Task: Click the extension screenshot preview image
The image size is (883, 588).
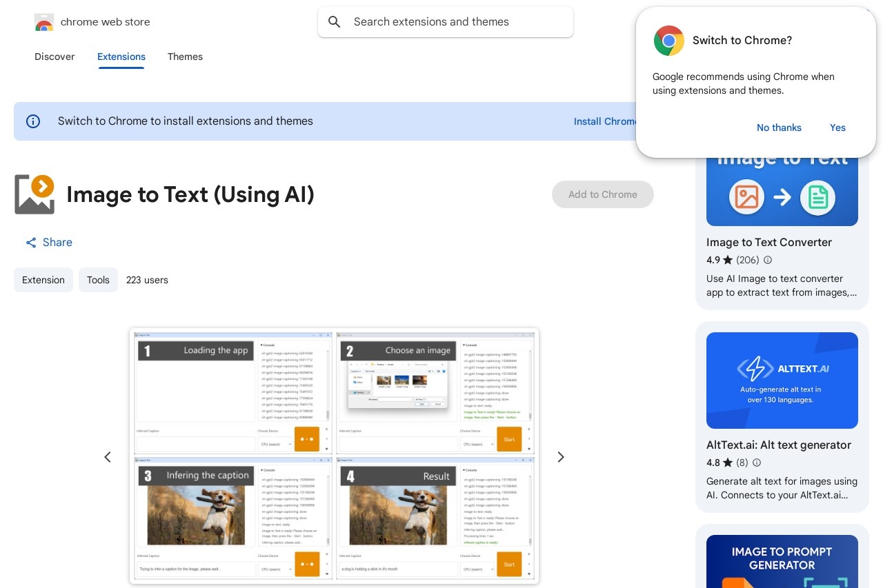Action: pyautogui.click(x=334, y=456)
